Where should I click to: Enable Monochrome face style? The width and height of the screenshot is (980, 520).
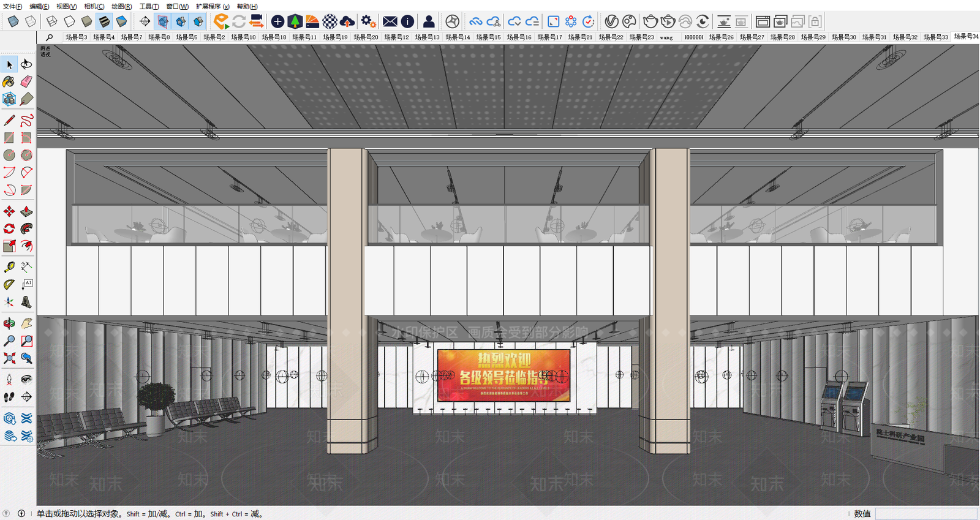coord(121,21)
